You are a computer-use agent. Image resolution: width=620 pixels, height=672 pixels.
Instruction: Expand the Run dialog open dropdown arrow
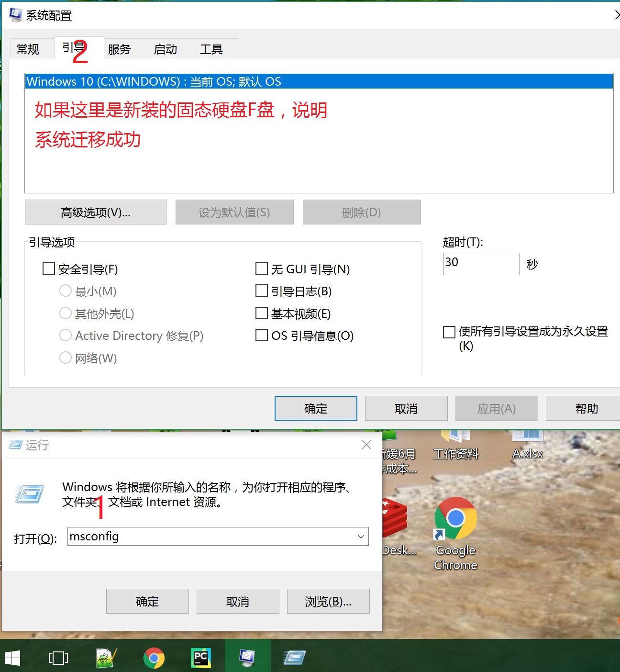click(361, 537)
